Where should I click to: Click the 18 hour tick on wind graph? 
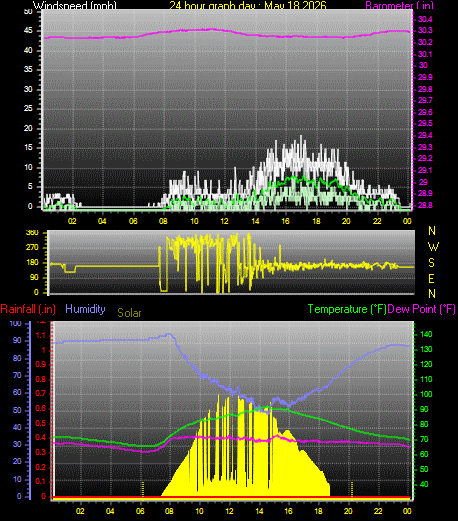tap(316, 221)
